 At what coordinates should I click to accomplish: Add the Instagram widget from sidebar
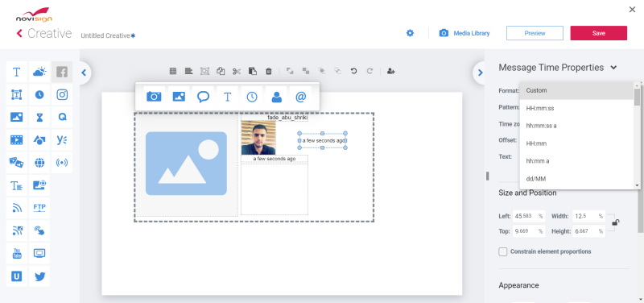pos(62,95)
